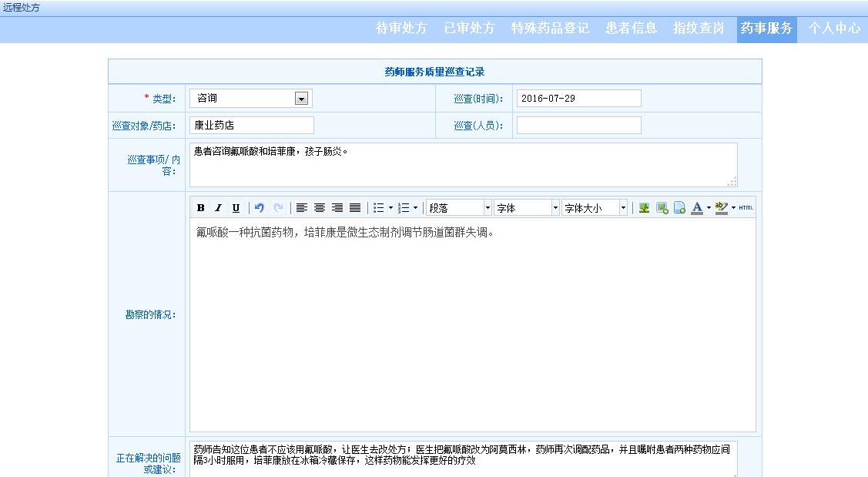Click the 巡查(时间) date field
The width and height of the screenshot is (868, 477).
tap(578, 99)
